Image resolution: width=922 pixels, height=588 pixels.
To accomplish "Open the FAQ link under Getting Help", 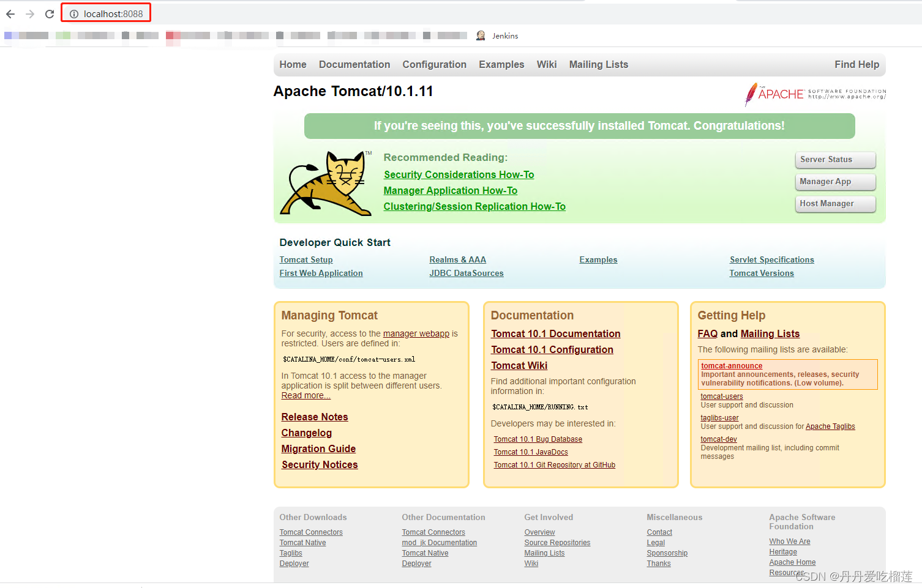I will (707, 333).
